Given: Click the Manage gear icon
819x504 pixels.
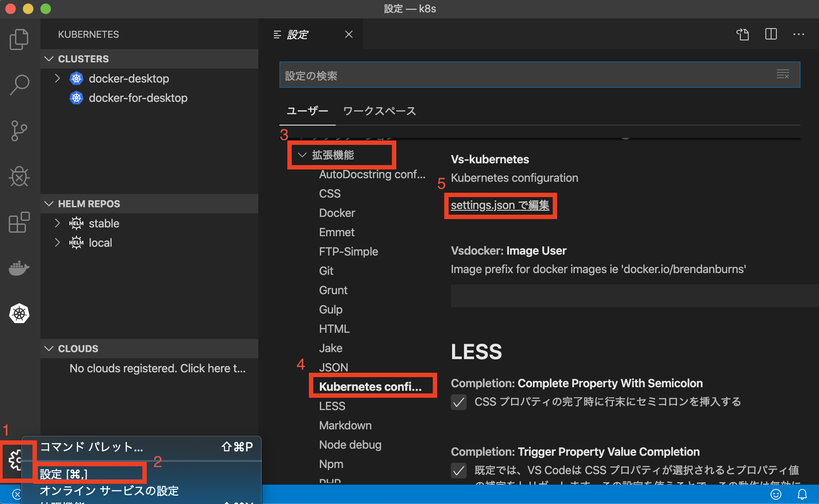Looking at the screenshot, I should coord(18,461).
